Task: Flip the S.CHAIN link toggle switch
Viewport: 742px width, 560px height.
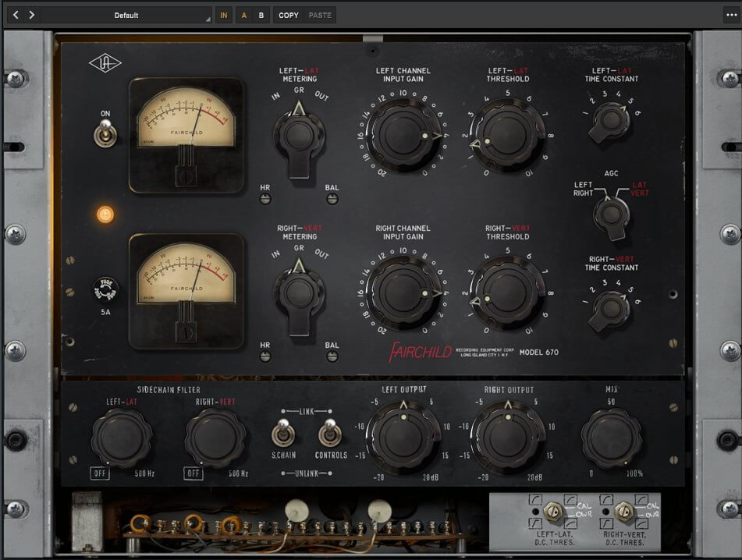Action: 283,432
